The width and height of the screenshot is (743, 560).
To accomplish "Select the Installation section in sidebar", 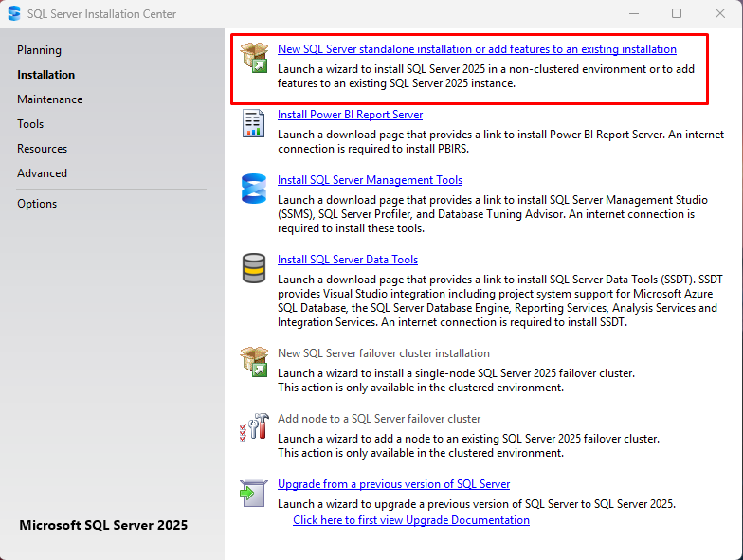I will tap(45, 75).
